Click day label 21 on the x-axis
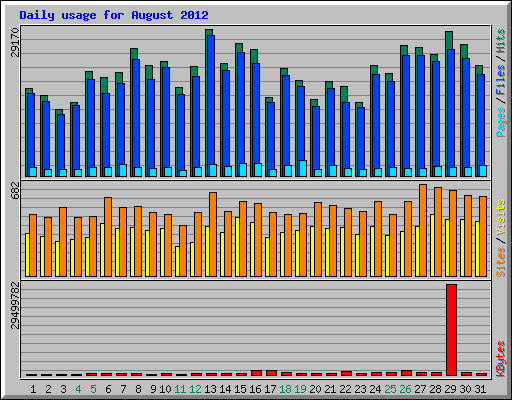The image size is (512, 400). click(x=330, y=389)
